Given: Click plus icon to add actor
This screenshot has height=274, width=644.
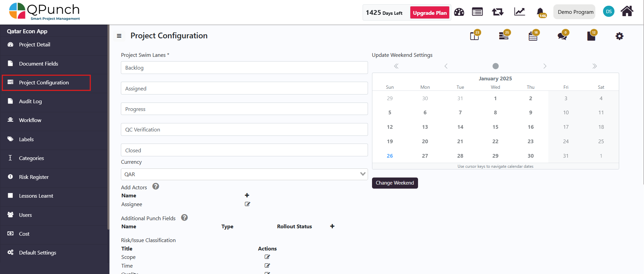Looking at the screenshot, I should (247, 195).
